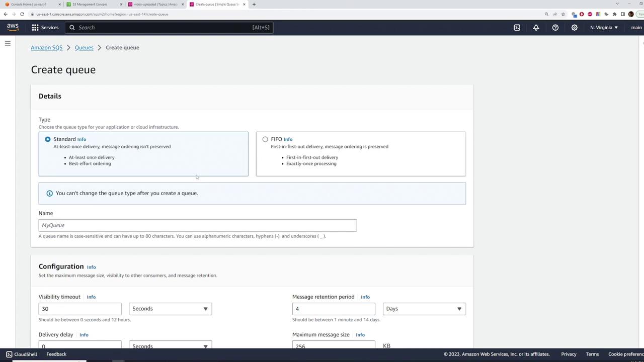The width and height of the screenshot is (644, 362).
Task: Open the browser extensions puzzle icon
Action: click(x=614, y=14)
